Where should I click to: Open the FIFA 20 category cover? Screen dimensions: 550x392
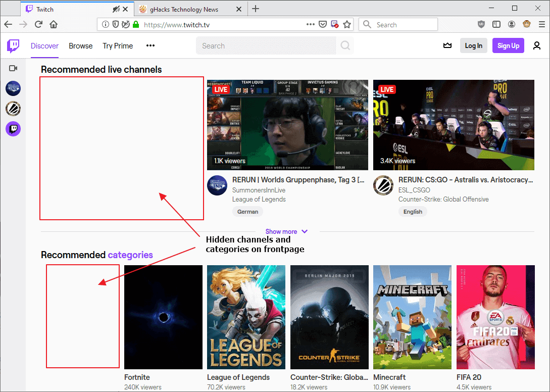495,317
